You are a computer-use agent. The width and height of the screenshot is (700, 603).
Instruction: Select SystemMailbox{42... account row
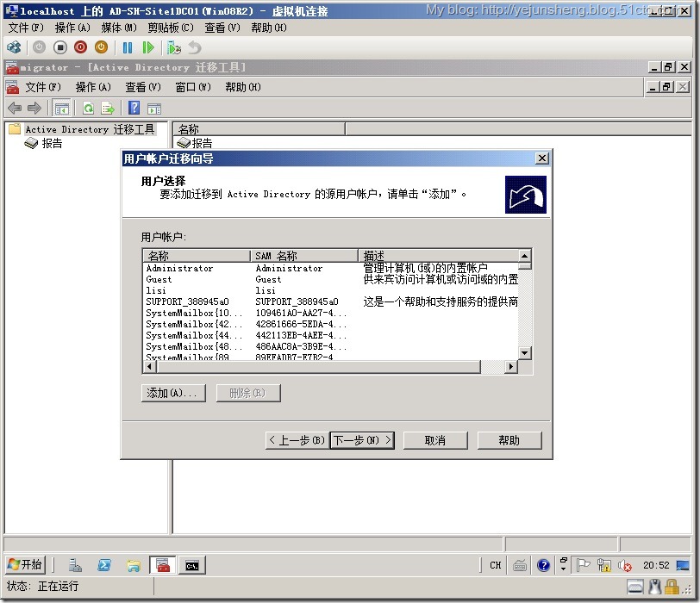pos(330,324)
